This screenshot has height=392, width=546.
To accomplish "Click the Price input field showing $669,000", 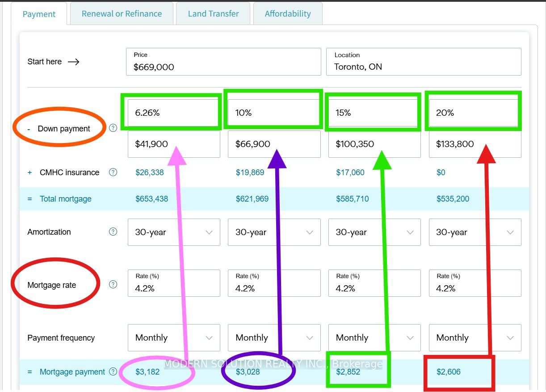I will click(223, 62).
